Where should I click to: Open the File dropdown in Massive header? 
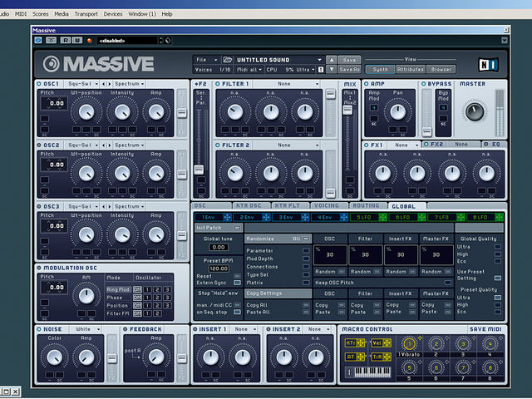pos(206,60)
